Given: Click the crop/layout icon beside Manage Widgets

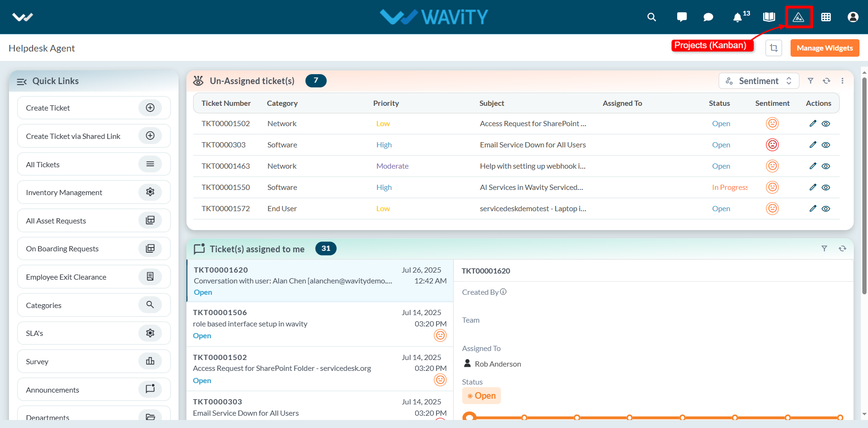Looking at the screenshot, I should (x=774, y=48).
